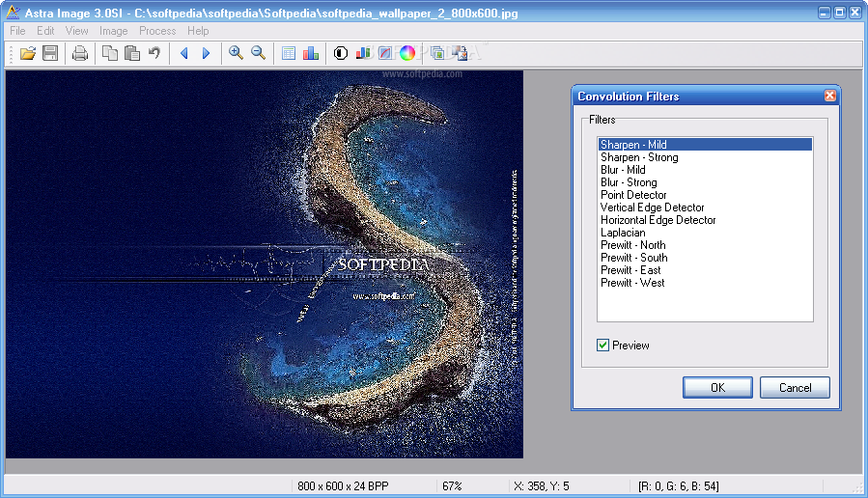The height and width of the screenshot is (498, 868).
Task: Click the color wheel icon
Action: (x=407, y=53)
